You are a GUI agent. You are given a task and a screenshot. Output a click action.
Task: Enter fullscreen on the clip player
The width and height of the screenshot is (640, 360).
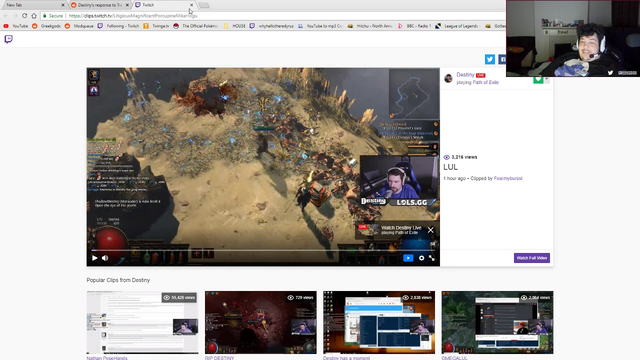point(432,258)
